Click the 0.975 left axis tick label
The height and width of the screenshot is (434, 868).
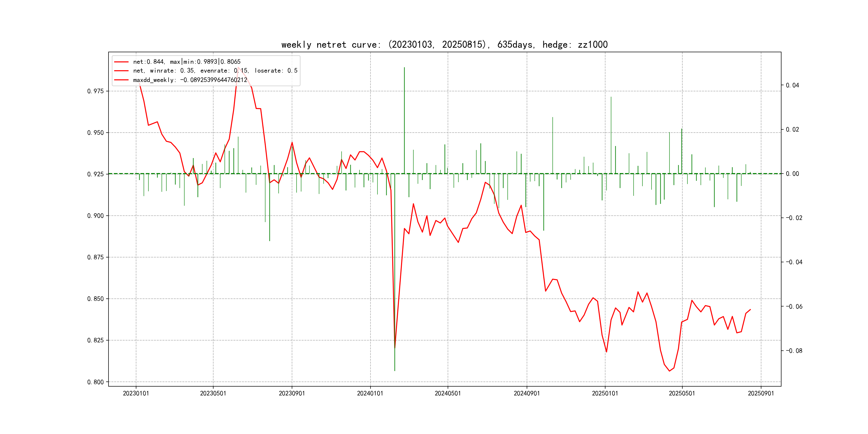tap(95, 91)
